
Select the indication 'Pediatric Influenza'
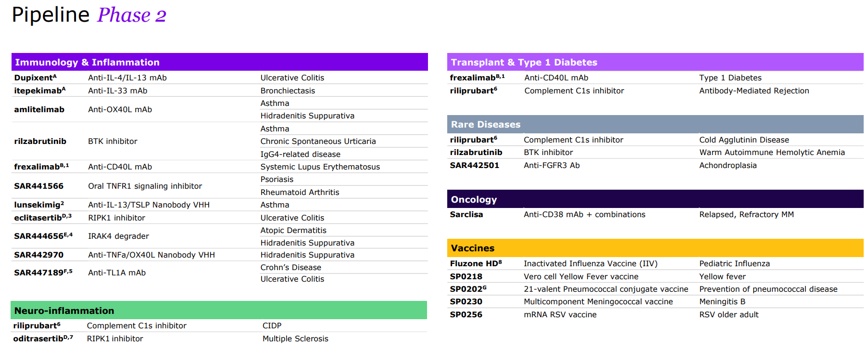click(x=735, y=263)
